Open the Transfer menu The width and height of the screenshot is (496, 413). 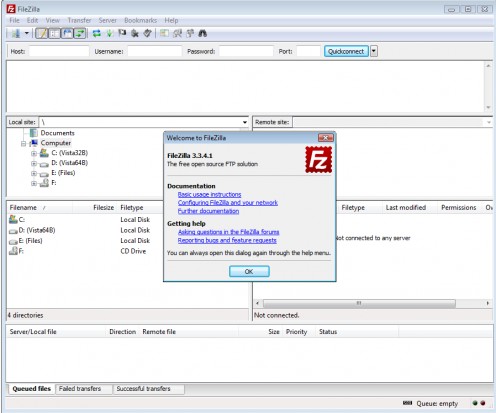point(79,20)
